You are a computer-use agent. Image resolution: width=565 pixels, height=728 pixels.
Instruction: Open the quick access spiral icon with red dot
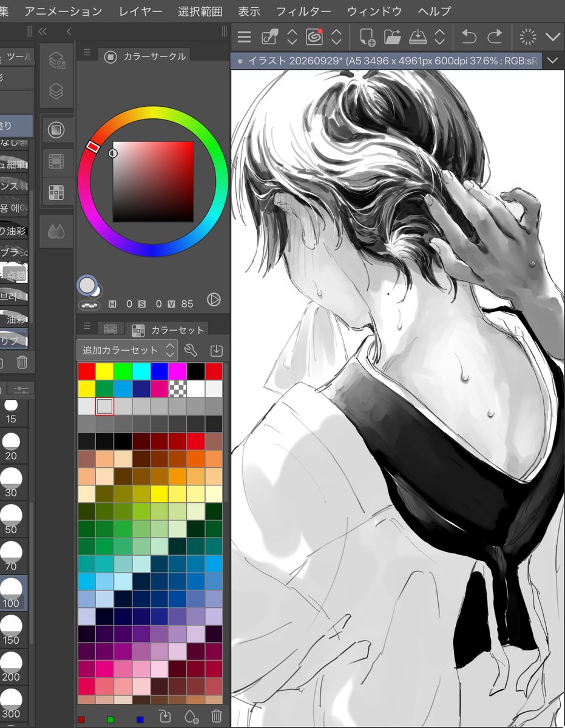[314, 37]
